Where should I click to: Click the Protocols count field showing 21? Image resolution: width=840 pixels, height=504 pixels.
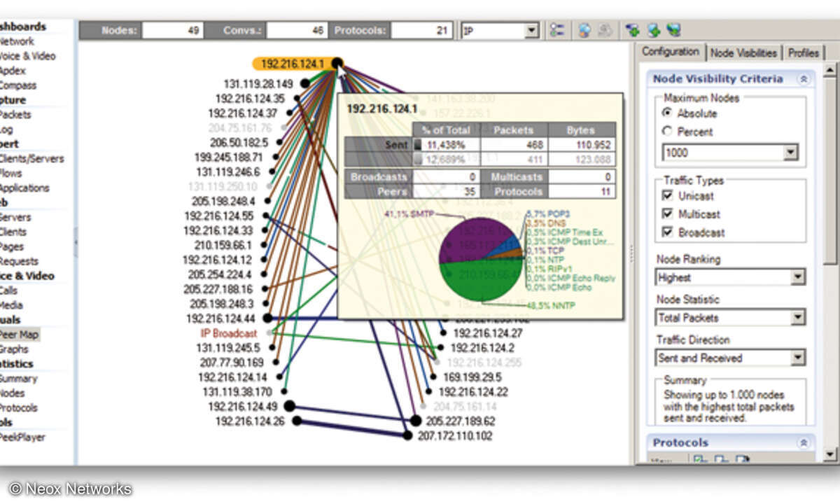pos(421,30)
